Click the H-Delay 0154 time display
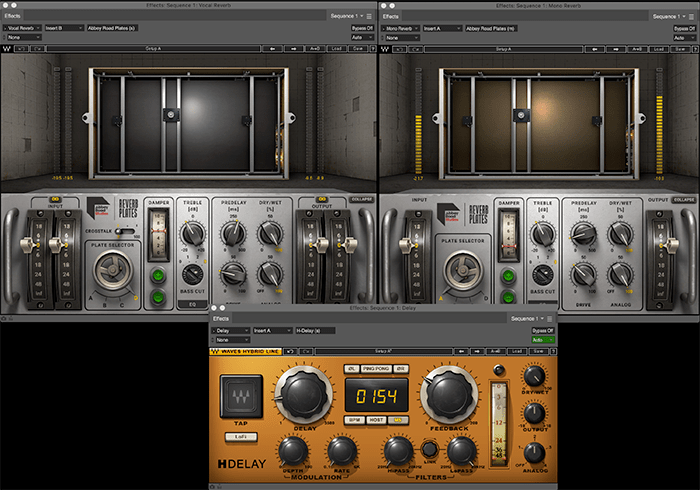The image size is (700, 490). (376, 396)
